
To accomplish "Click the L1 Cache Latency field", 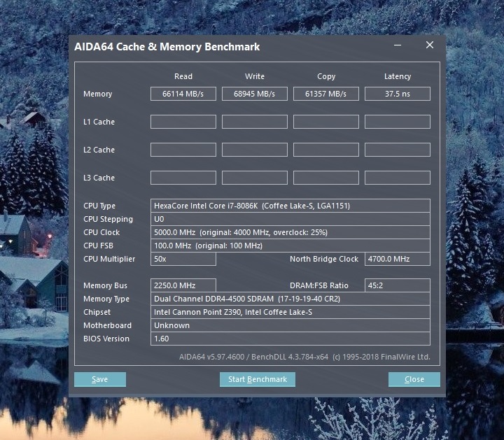I will click(x=398, y=122).
